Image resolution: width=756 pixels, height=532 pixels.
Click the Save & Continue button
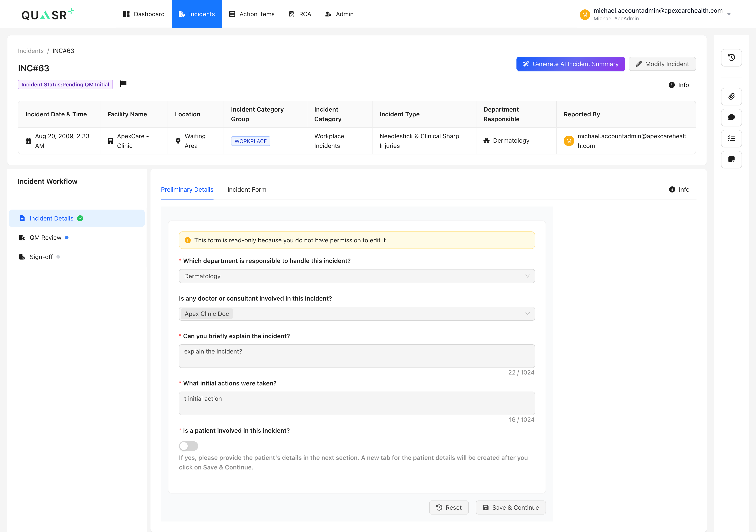(510, 507)
